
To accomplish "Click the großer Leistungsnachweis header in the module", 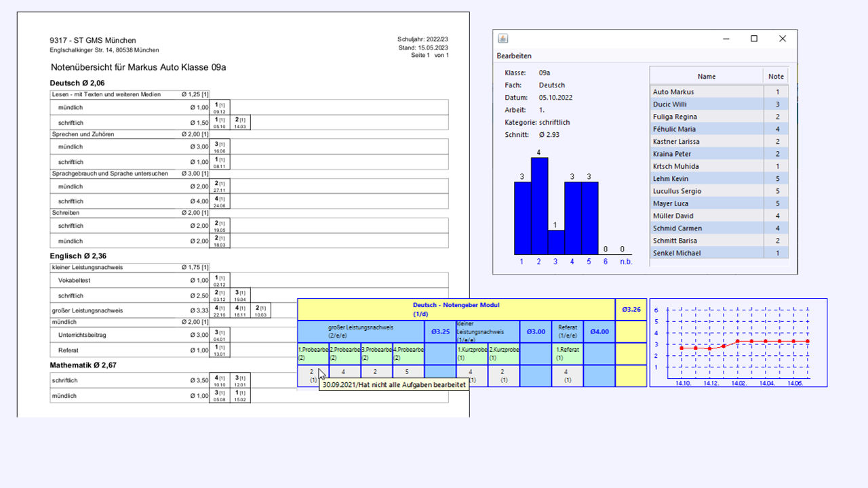I will click(361, 331).
